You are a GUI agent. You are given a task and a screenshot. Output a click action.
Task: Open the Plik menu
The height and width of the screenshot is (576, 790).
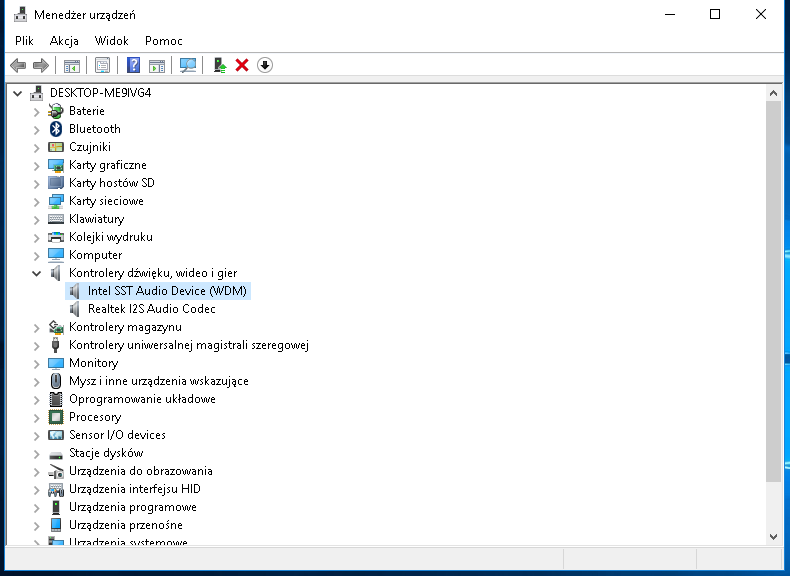[x=24, y=41]
